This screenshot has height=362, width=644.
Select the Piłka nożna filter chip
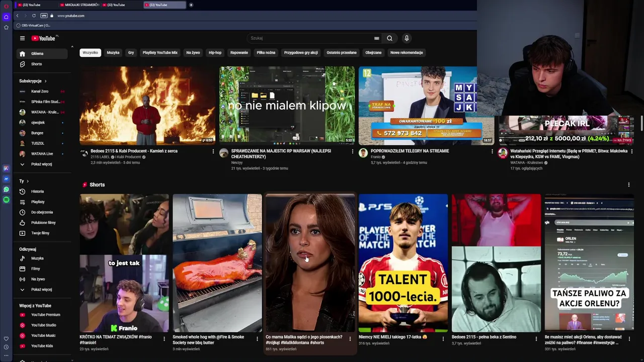266,52
